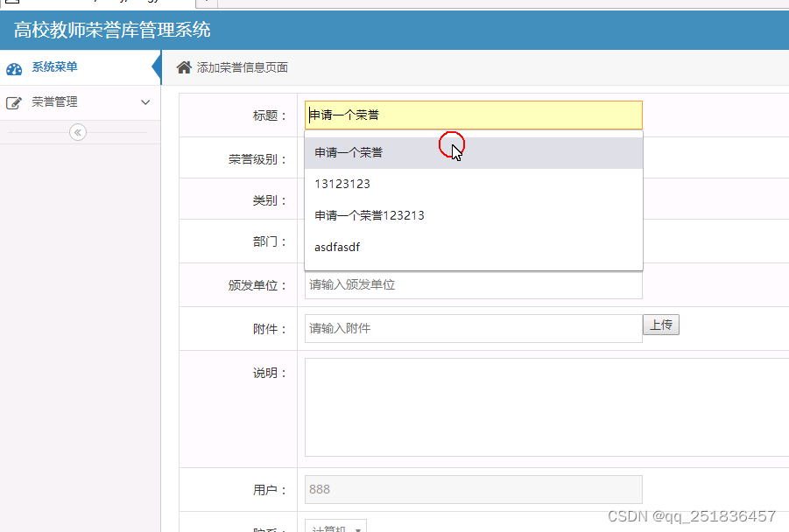Click the 颁发单位 input field
Image resolution: width=789 pixels, height=532 pixels.
coord(473,285)
